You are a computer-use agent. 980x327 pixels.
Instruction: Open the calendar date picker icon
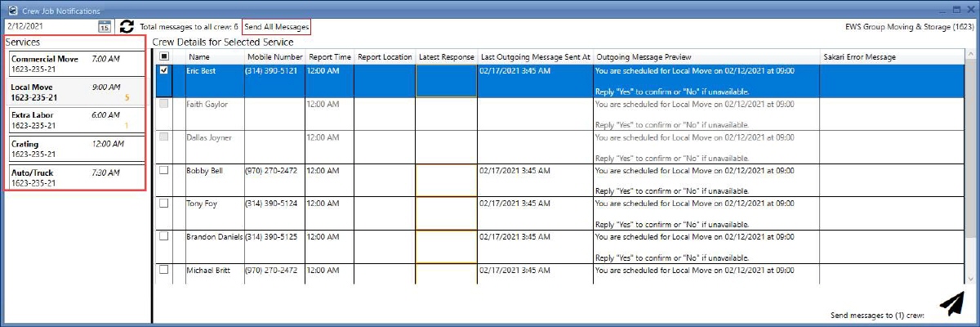pyautogui.click(x=105, y=27)
